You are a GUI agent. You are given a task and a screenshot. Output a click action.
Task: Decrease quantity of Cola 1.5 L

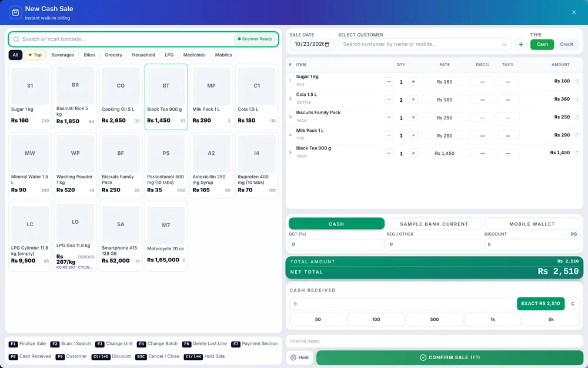[x=389, y=100]
